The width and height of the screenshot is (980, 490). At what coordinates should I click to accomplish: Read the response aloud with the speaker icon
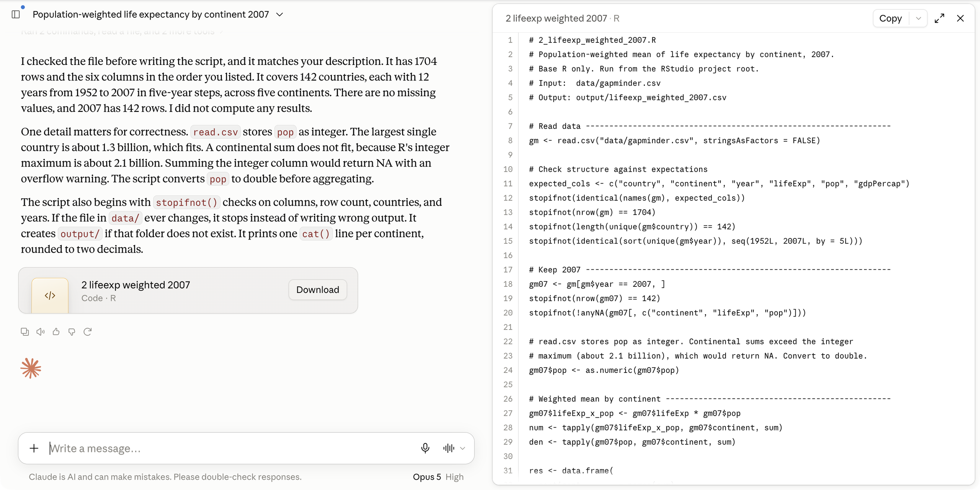click(40, 332)
